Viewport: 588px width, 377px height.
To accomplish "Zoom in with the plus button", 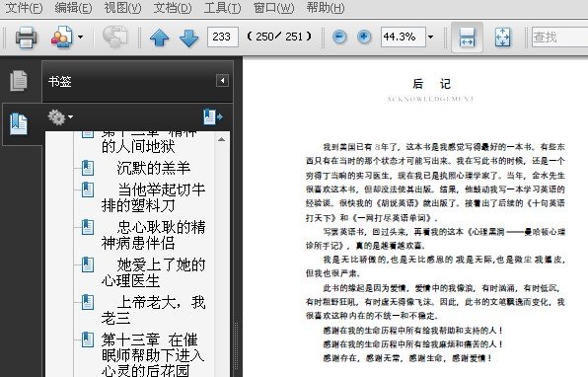I will coord(364,37).
